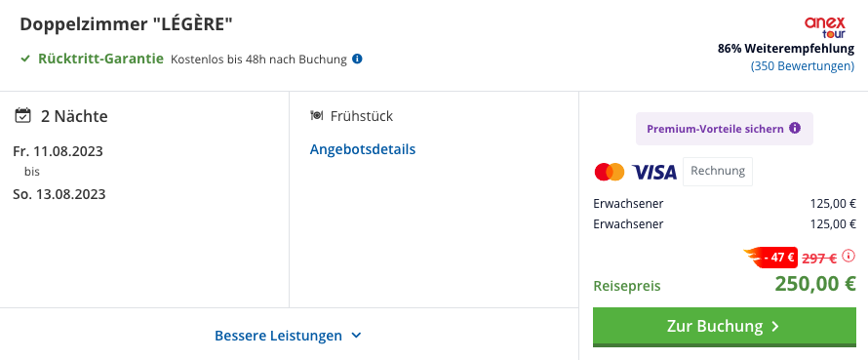Click the meal icon beside Frühstück
The height and width of the screenshot is (360, 868).
click(x=317, y=116)
